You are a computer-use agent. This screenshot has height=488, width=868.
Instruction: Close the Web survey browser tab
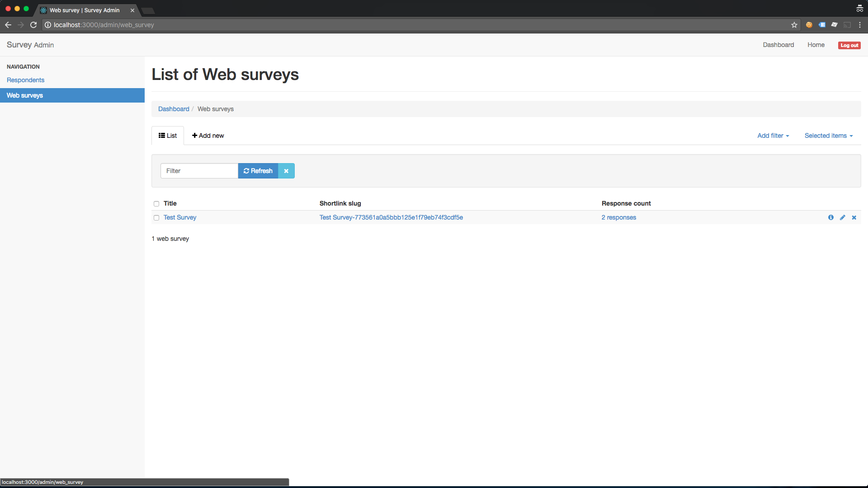132,10
